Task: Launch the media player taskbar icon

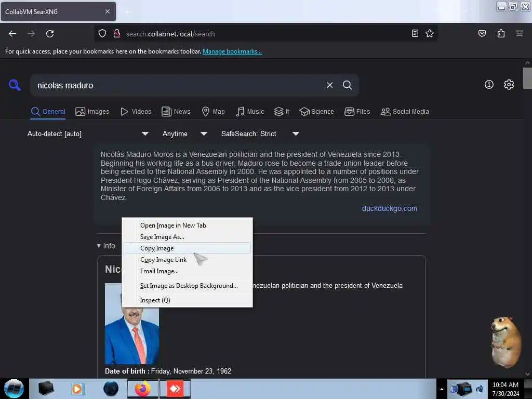Action: (77, 389)
